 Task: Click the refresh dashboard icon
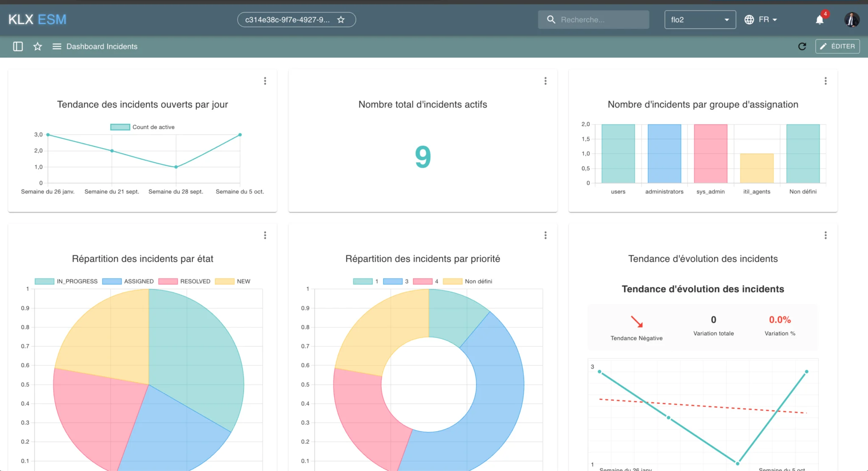[802, 47]
